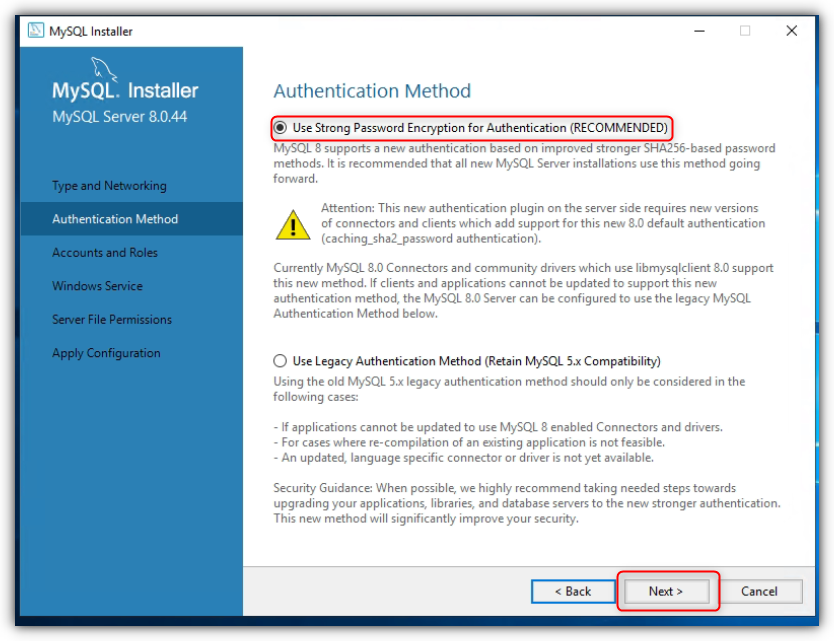Click the Authentication Method page heading
This screenshot has width=834, height=641.
(x=372, y=91)
